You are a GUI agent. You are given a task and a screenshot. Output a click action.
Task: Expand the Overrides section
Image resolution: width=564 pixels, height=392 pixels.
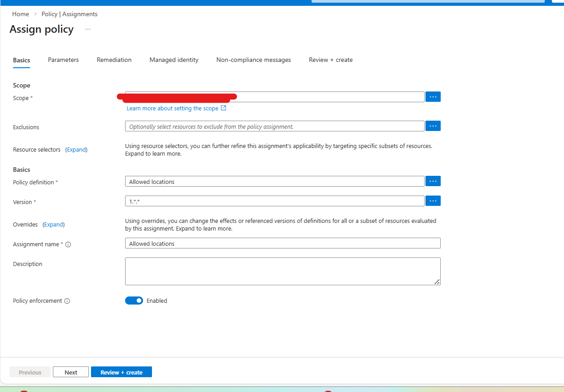tap(54, 225)
